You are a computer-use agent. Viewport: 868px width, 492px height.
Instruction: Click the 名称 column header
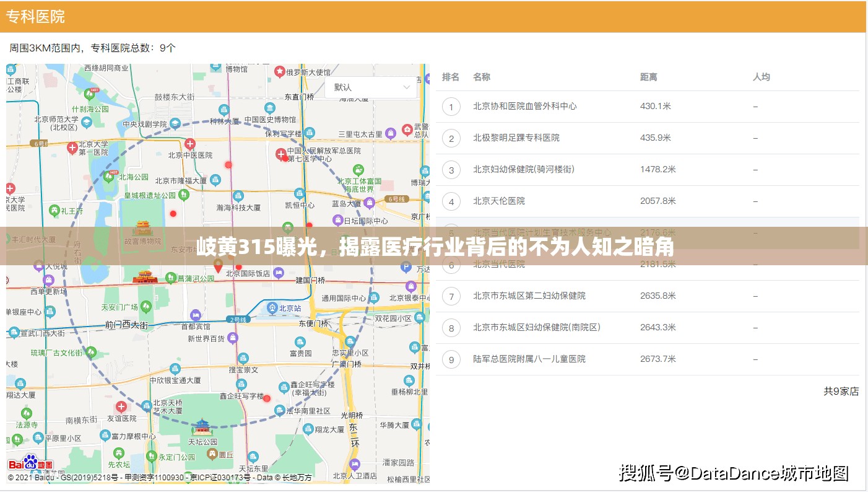482,77
